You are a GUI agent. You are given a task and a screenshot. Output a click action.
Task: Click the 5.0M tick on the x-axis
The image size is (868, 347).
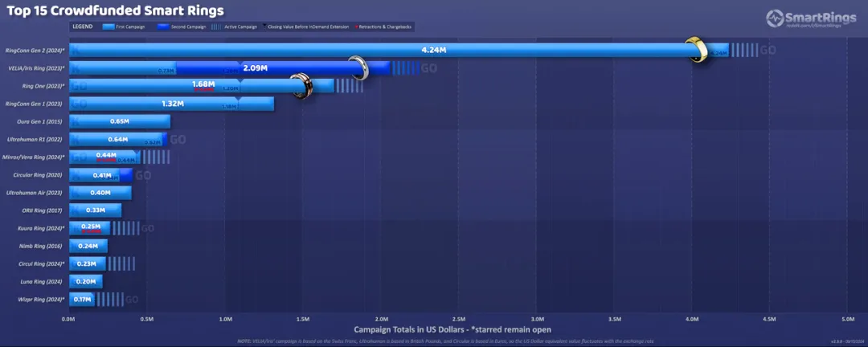point(847,320)
